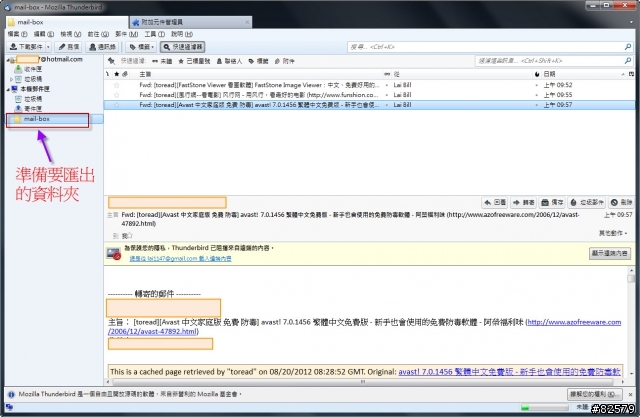Toggle the Quick Filter toolbar button

tap(182, 47)
